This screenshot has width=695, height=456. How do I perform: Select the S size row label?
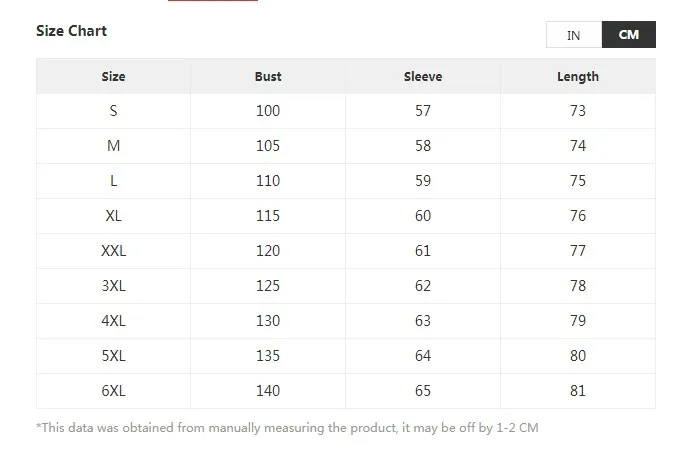pos(114,111)
